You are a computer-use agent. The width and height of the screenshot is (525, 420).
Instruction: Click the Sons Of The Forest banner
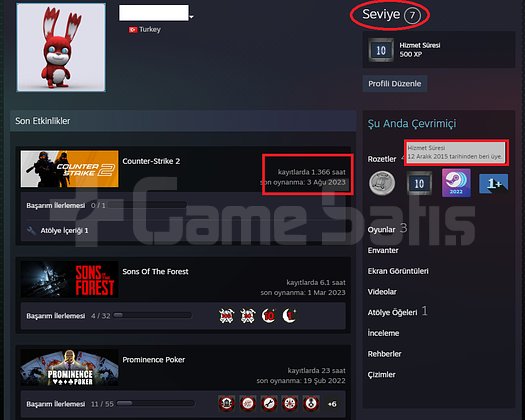(x=69, y=279)
